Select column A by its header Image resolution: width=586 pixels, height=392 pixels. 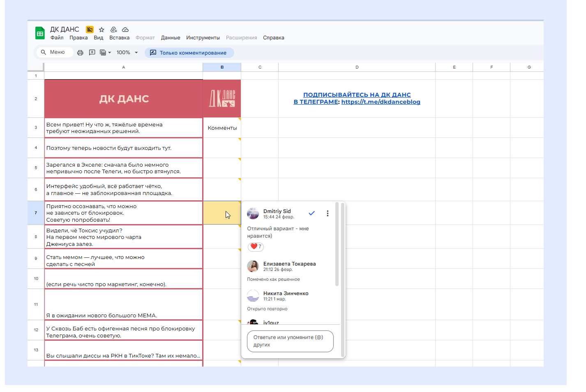pos(123,67)
